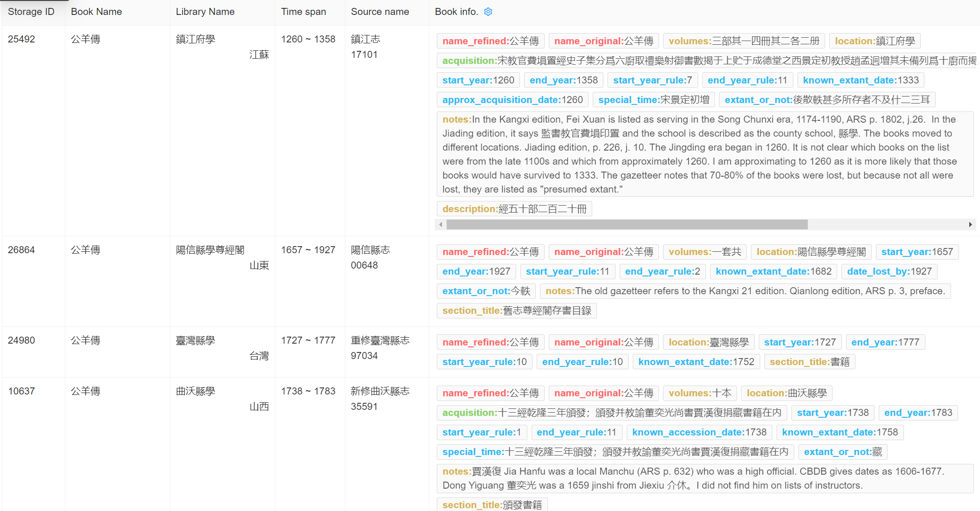The image size is (980, 511).
Task: Click the Storage ID column header
Action: click(31, 12)
